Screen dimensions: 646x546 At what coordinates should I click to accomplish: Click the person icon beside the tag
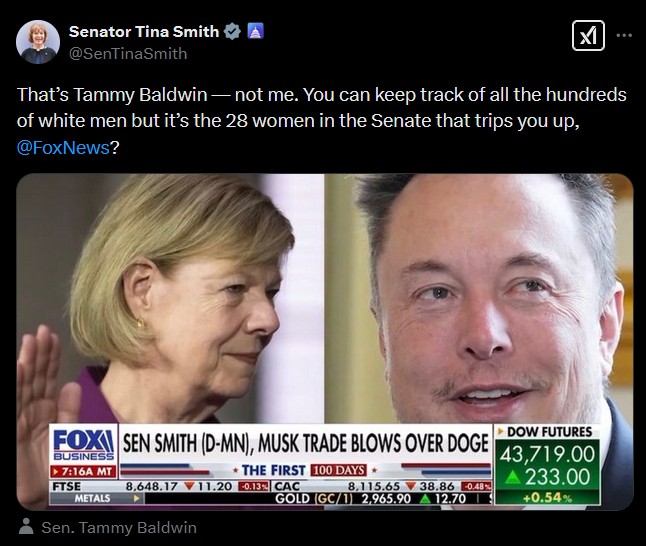(26, 527)
